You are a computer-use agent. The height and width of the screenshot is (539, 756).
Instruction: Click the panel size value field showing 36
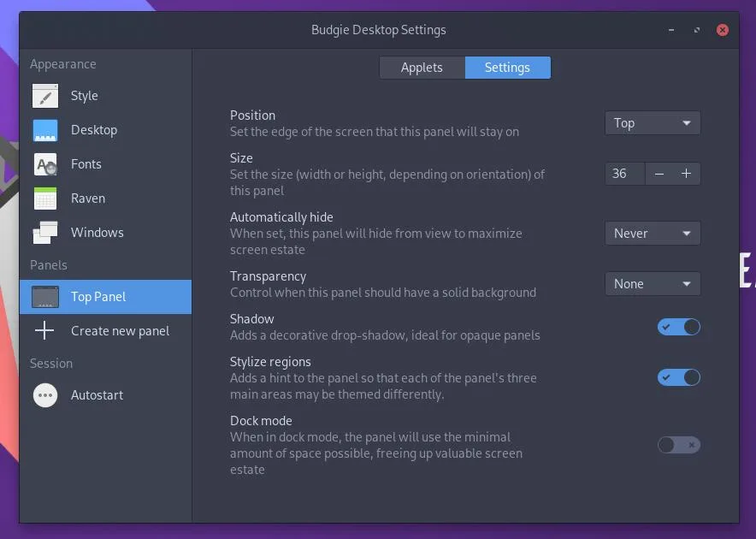623,173
